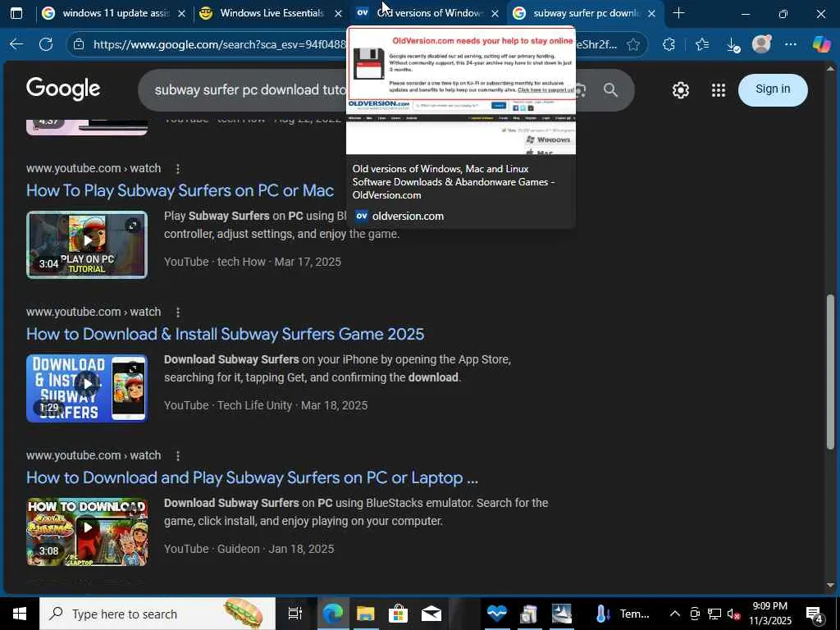Click 'YouTube · tech How · Mar 17, 2025' text
This screenshot has width=840, height=630.
tap(253, 262)
